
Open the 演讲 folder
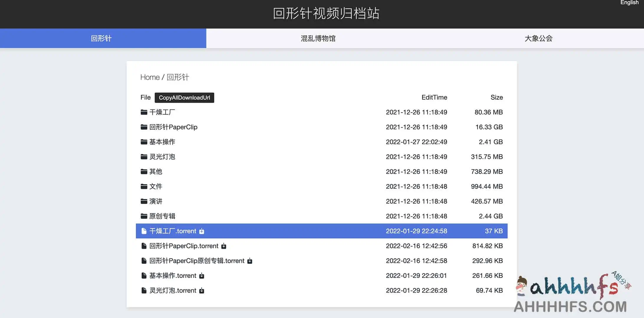click(155, 201)
